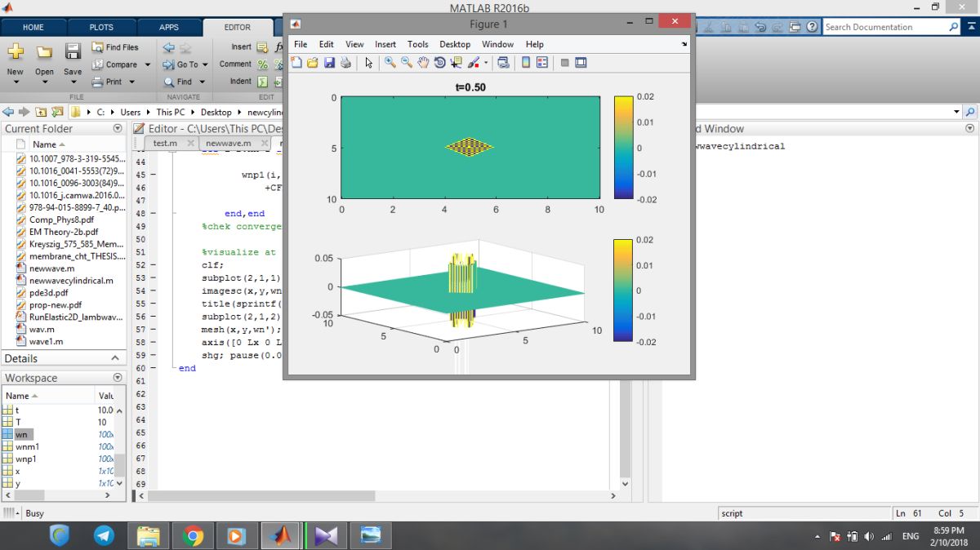The width and height of the screenshot is (980, 550).
Task: Switch to the APPS ribbon tab
Action: [169, 27]
